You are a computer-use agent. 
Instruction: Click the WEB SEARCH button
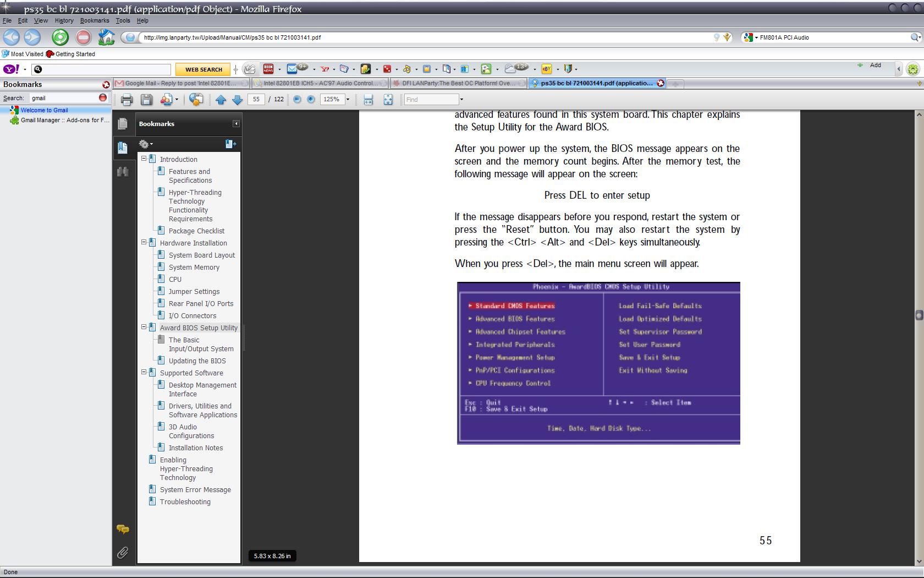coord(204,69)
